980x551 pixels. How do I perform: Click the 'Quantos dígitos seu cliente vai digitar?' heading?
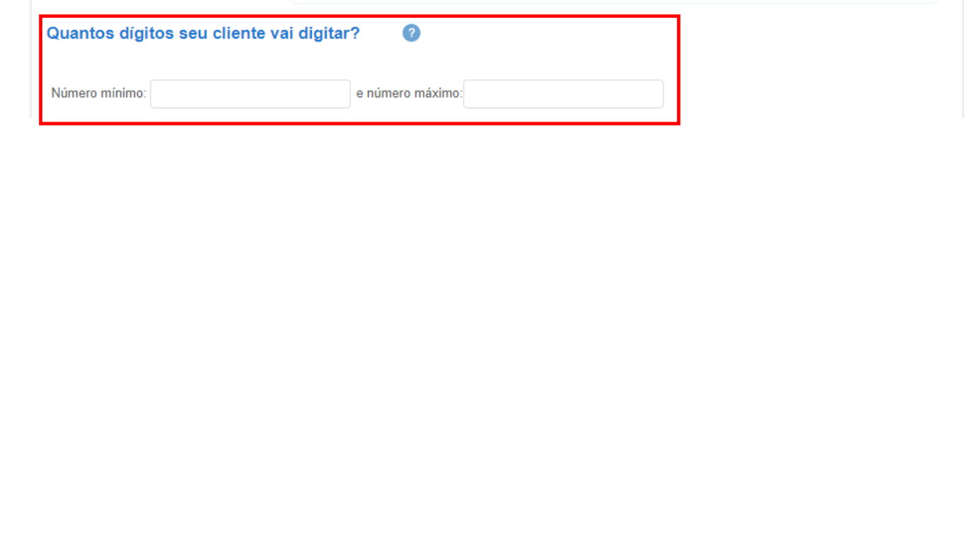pos(203,33)
